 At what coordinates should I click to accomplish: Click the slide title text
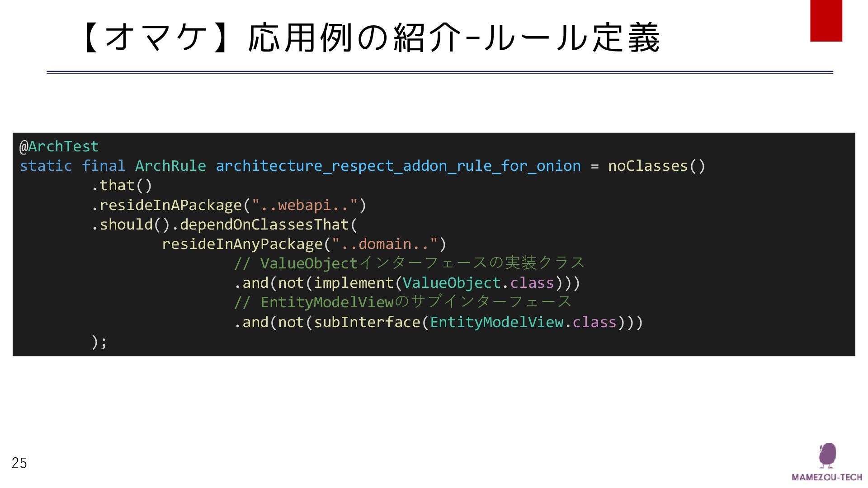click(x=369, y=38)
